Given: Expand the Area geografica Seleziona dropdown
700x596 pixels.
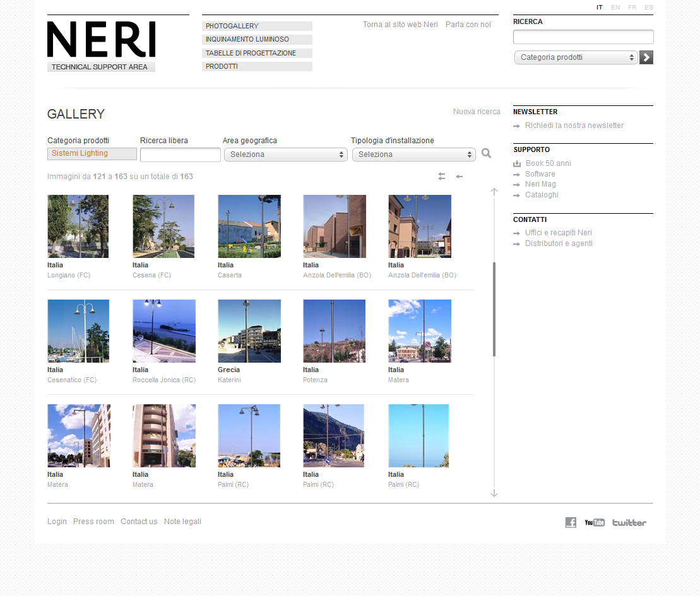Looking at the screenshot, I should point(286,155).
